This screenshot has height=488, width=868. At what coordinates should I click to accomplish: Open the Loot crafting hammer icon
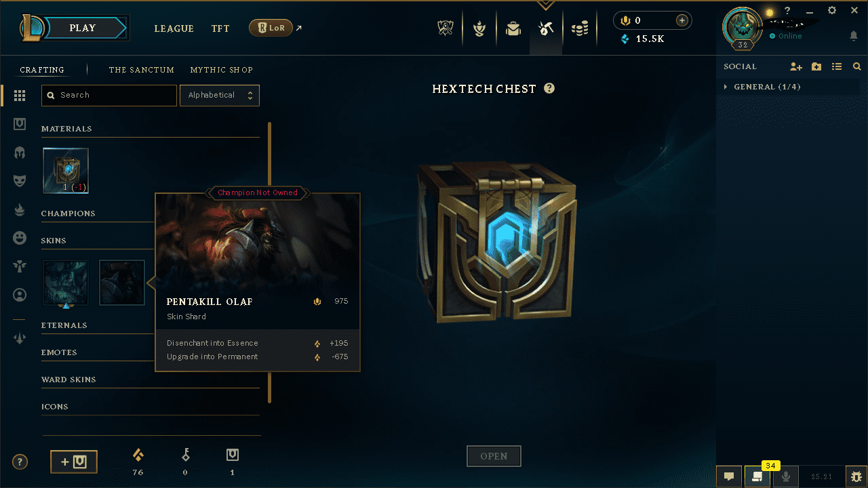[x=546, y=28]
